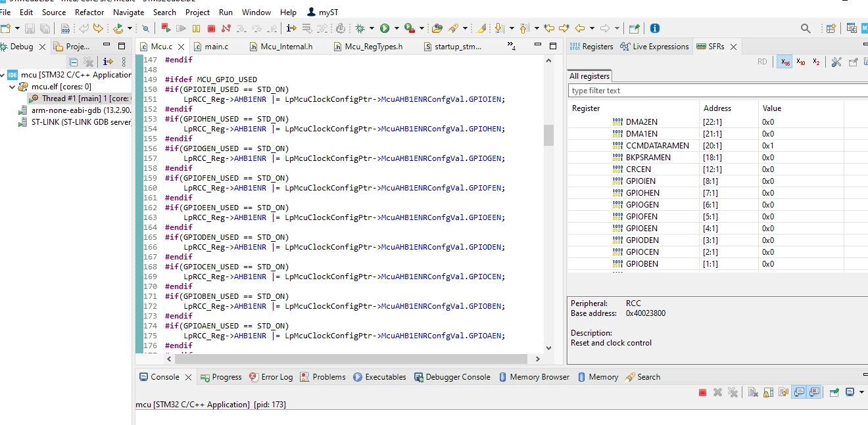868x425 pixels.
Task: Show hidden editor tabs overflow chevron
Action: 511,46
